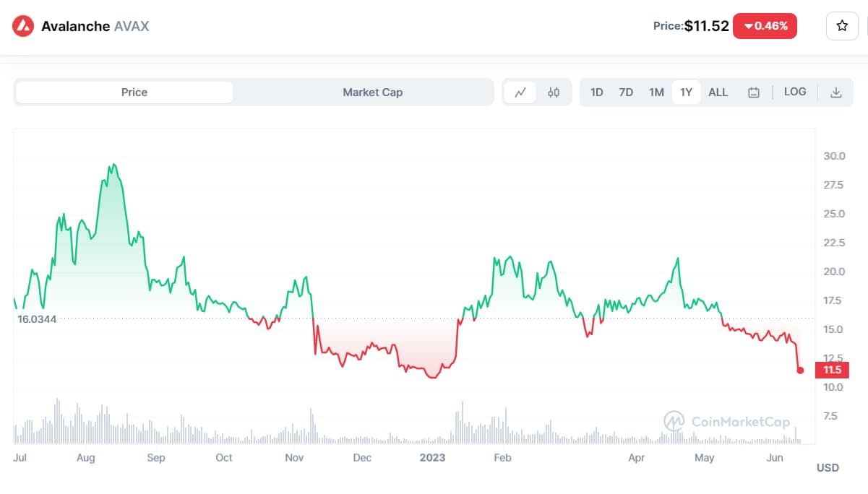Click the Avalanche logo icon
The height and width of the screenshot is (494, 868).
(x=23, y=26)
